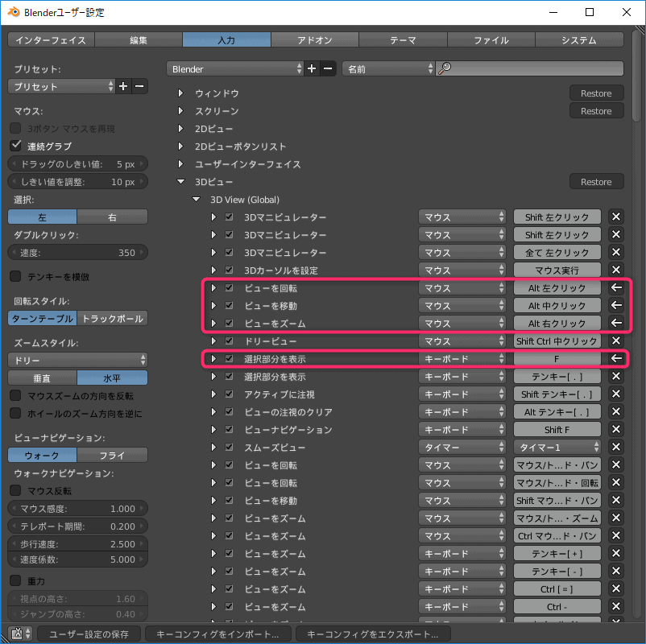Expand the ウィンドウ keymap section

pos(181,93)
